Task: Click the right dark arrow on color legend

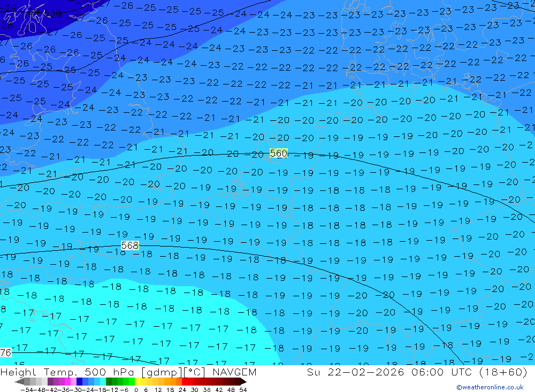Action: point(243,382)
